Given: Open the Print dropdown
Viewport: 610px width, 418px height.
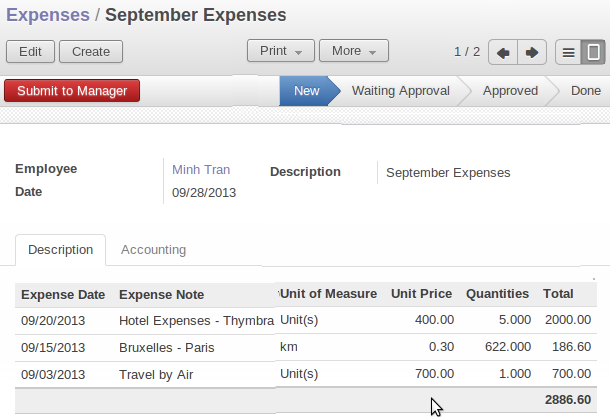Looking at the screenshot, I should [280, 51].
